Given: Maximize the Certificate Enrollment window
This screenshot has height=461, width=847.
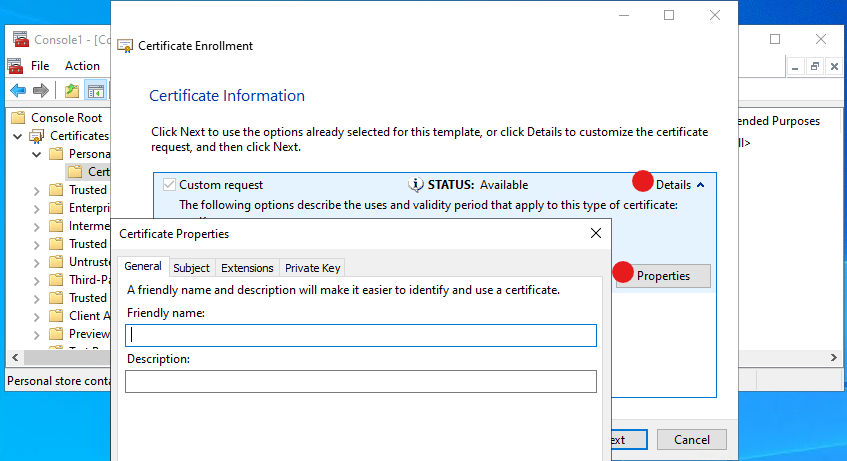Looking at the screenshot, I should click(x=669, y=15).
